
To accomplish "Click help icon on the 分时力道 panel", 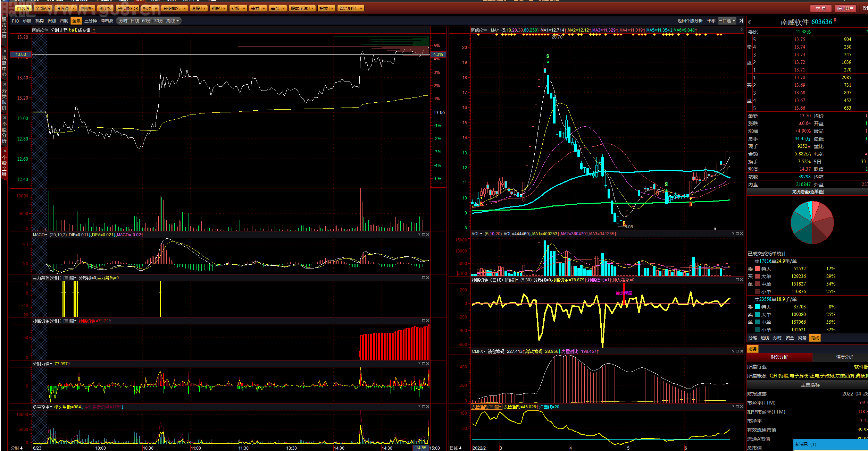I will tap(419, 364).
